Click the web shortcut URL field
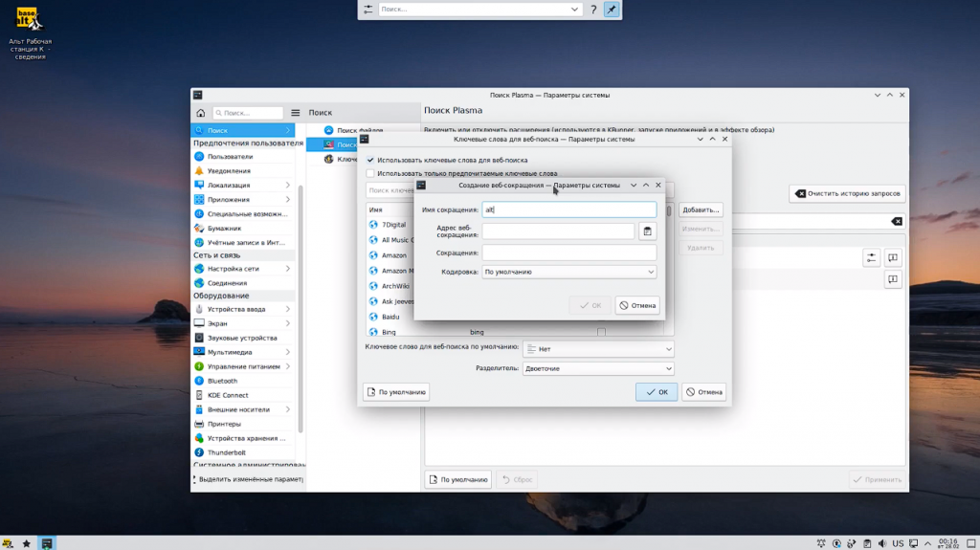This screenshot has width=980, height=550. point(558,231)
